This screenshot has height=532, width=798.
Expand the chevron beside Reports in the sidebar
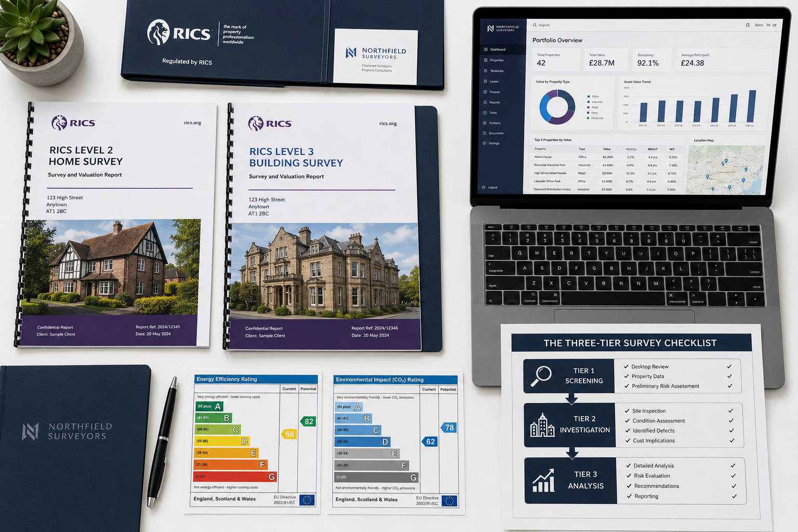pos(521,102)
